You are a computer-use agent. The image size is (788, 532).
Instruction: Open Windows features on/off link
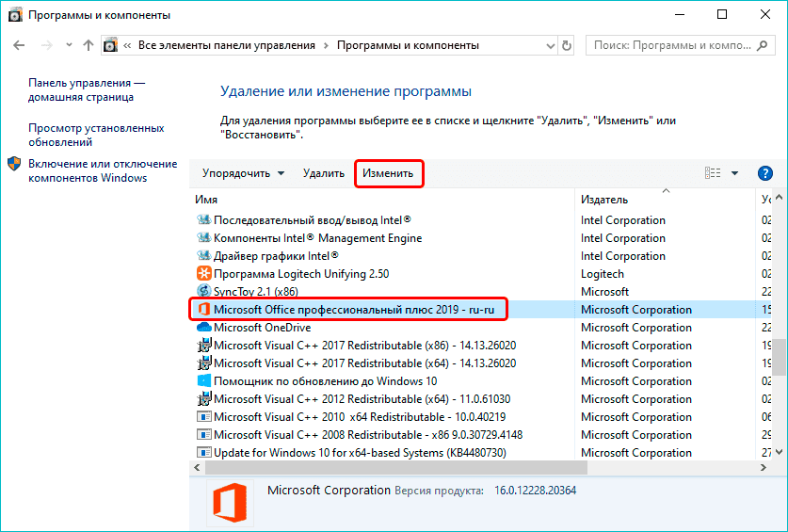tap(103, 170)
